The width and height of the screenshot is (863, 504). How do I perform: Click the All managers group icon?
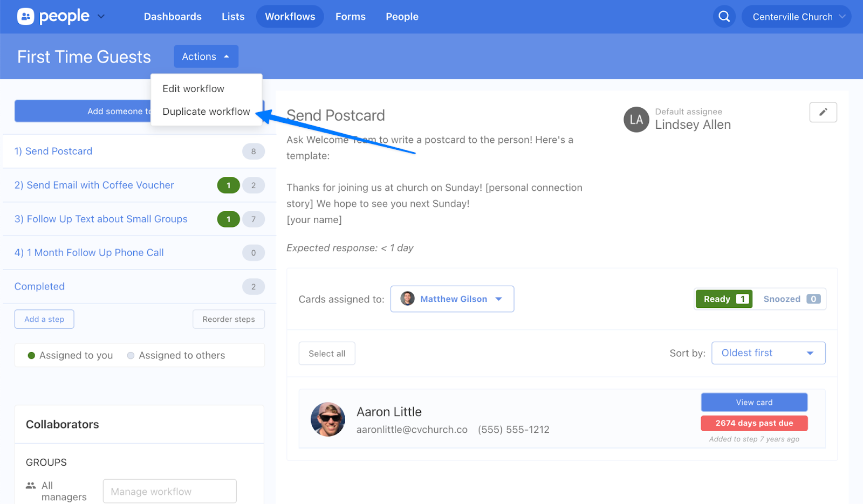31,486
